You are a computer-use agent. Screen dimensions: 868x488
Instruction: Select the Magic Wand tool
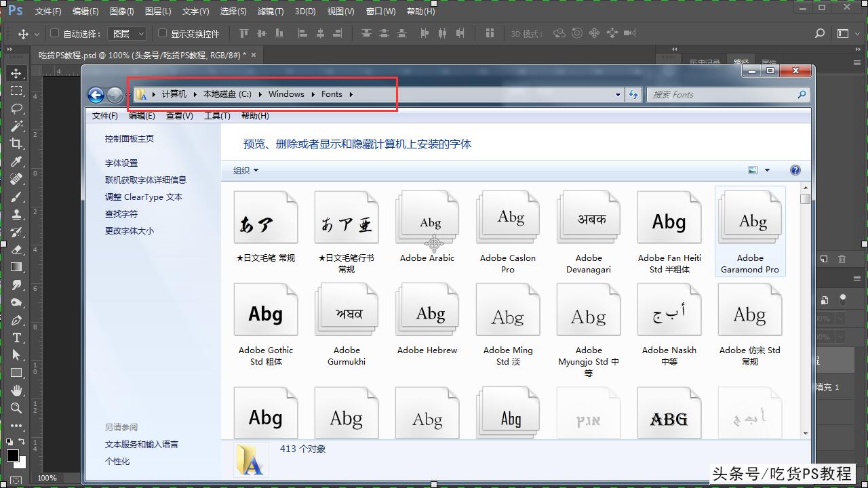click(16, 126)
